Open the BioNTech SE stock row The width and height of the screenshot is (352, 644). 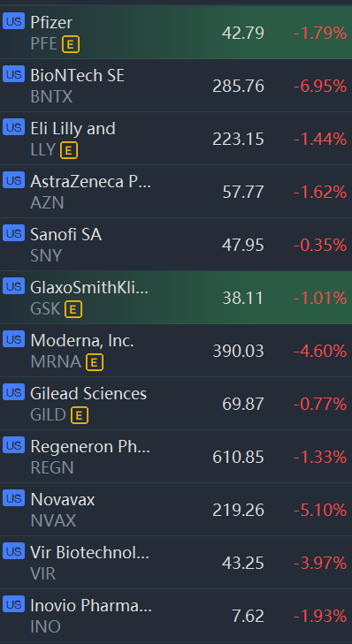176,86
